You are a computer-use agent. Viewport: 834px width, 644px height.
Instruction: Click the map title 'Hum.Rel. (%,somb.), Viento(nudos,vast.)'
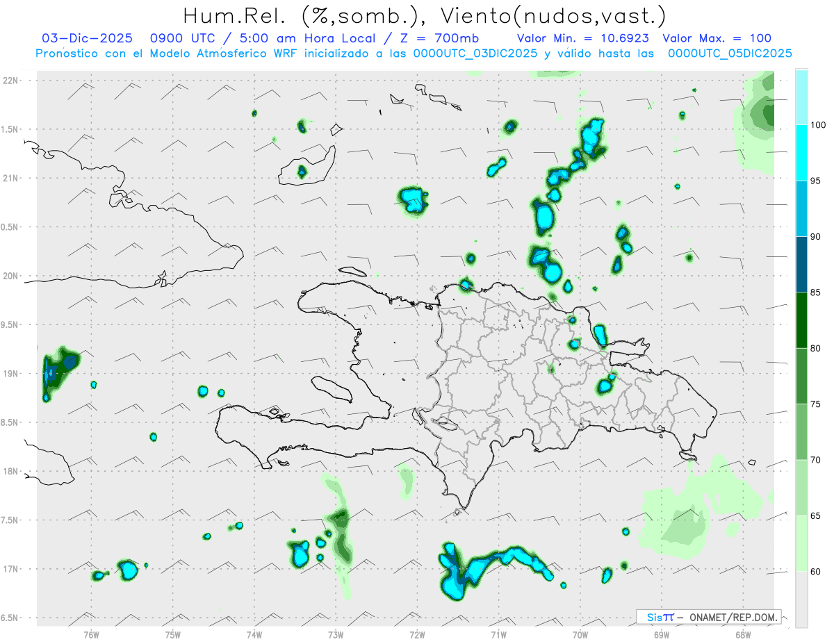425,15
